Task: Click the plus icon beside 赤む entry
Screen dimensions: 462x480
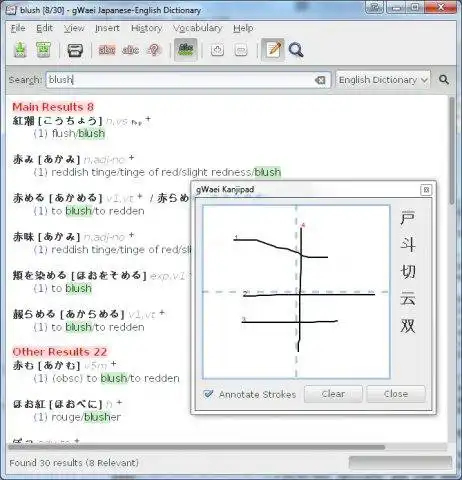Action: pos(113,364)
